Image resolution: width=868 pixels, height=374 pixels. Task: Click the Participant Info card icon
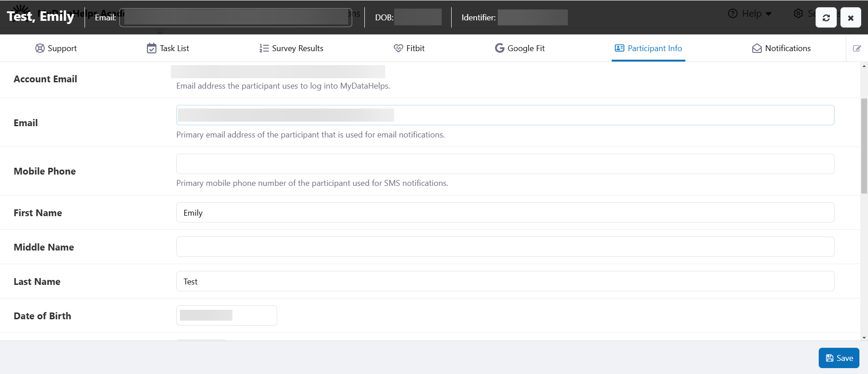click(x=619, y=48)
